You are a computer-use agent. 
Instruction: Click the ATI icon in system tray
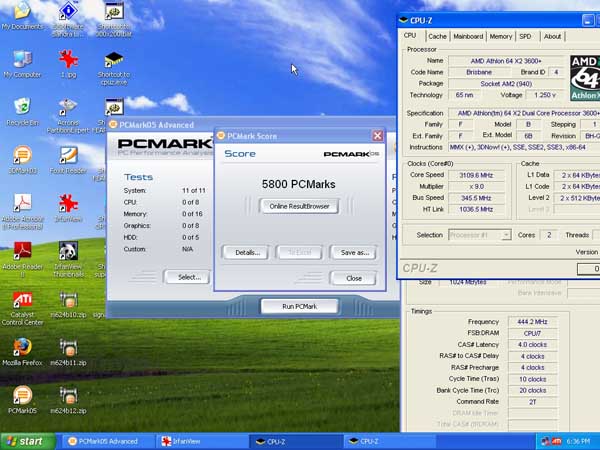pyautogui.click(x=557, y=442)
